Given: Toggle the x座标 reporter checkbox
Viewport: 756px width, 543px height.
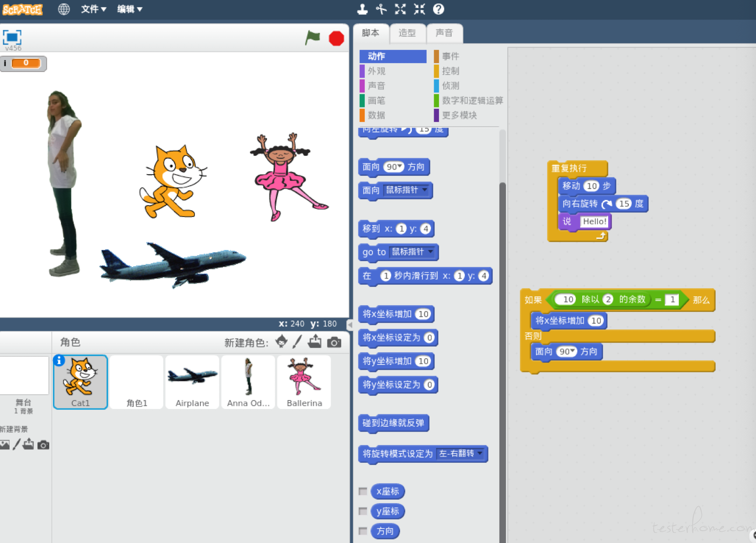Looking at the screenshot, I should [x=363, y=491].
